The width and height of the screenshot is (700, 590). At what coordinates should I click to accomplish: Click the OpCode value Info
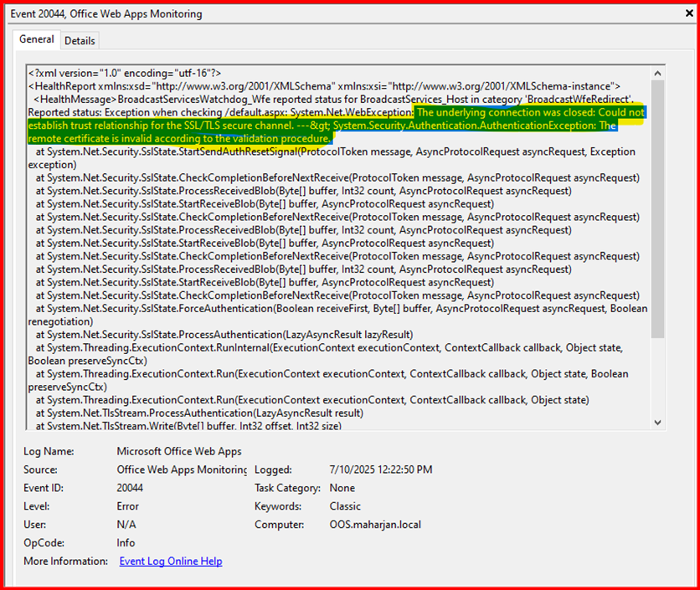(x=126, y=542)
